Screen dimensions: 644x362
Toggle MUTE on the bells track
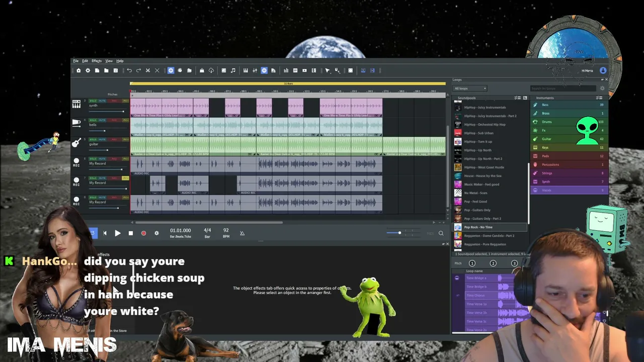pos(102,120)
